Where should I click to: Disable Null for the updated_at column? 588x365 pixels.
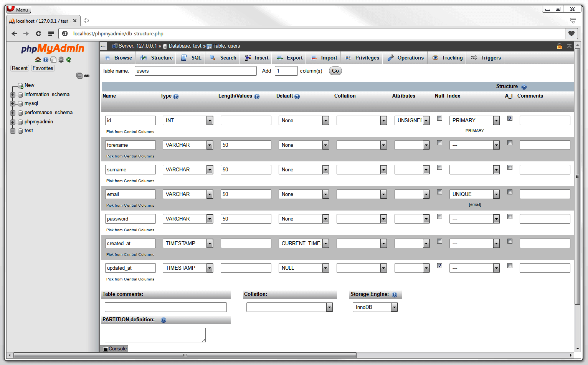[439, 265]
